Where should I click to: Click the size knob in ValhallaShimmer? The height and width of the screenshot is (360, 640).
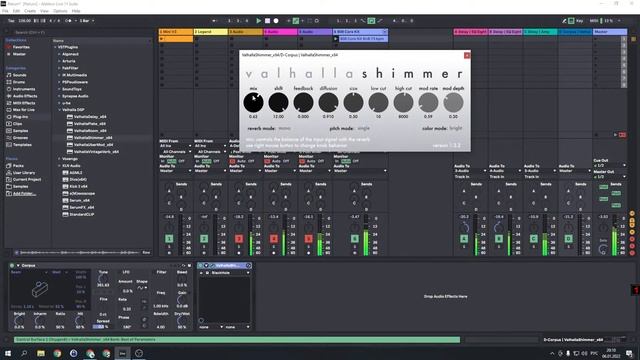pos(353,102)
